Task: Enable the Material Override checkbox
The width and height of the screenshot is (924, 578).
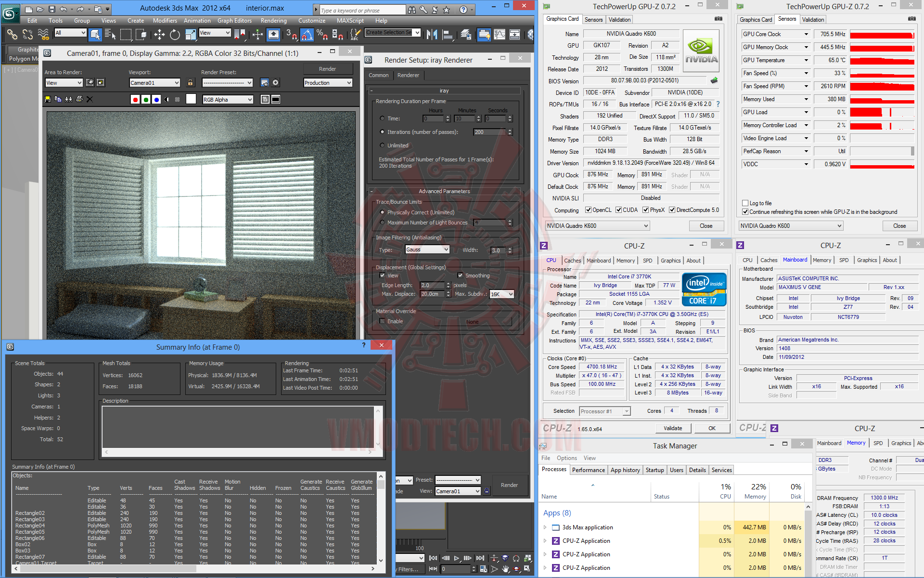Action: click(382, 321)
